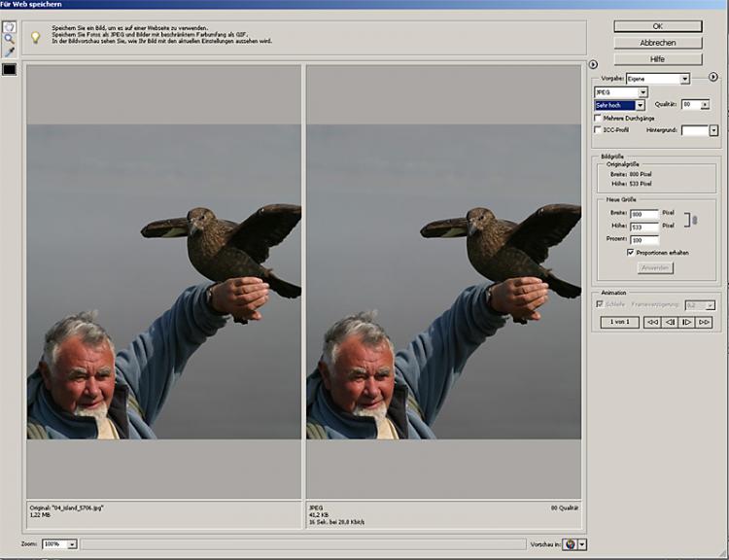Enable the Mehrere Durchgänge checkbox
Viewport: 729px width, 560px height.
coord(598,117)
